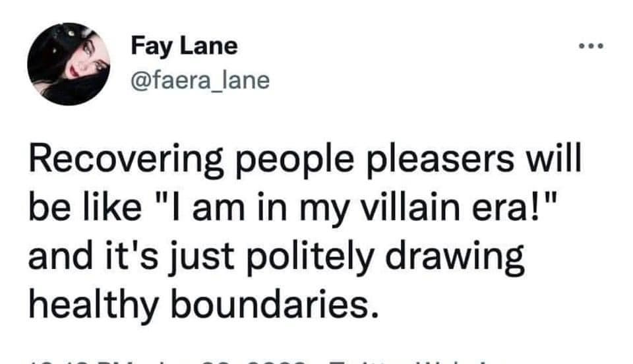633x364 pixels.
Task: Click the @faera_lane handle
Action: pos(200,80)
